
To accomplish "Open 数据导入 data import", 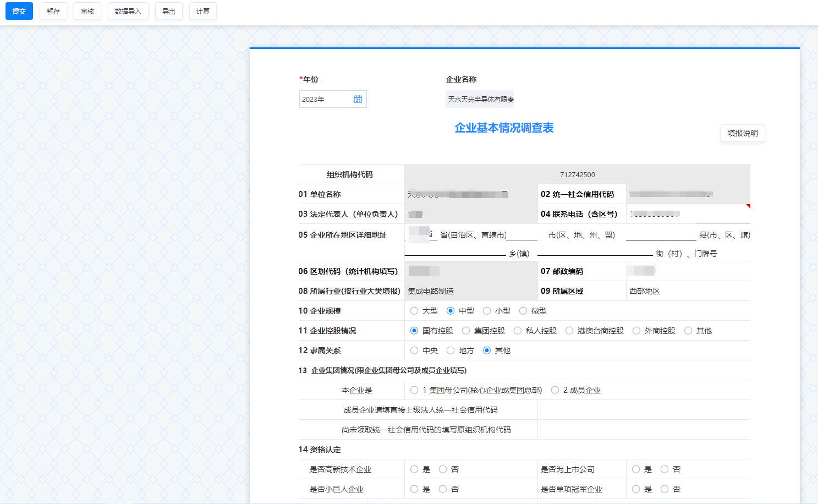I will [x=128, y=11].
